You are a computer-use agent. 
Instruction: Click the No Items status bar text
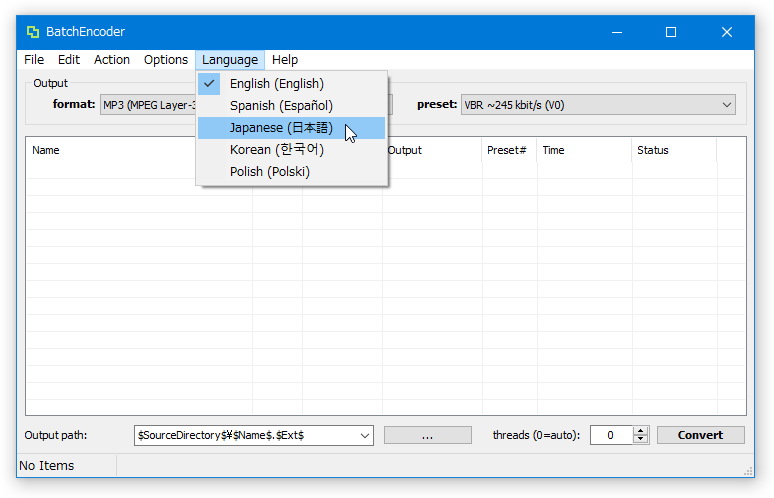point(46,466)
